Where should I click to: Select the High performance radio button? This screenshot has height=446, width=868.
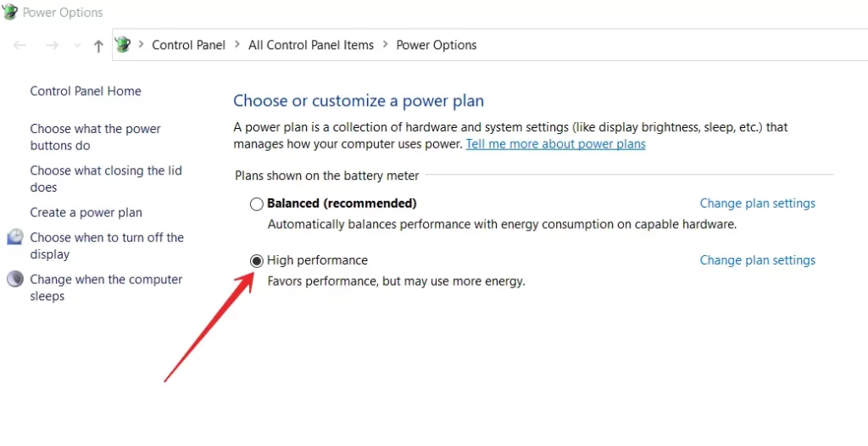click(x=256, y=261)
